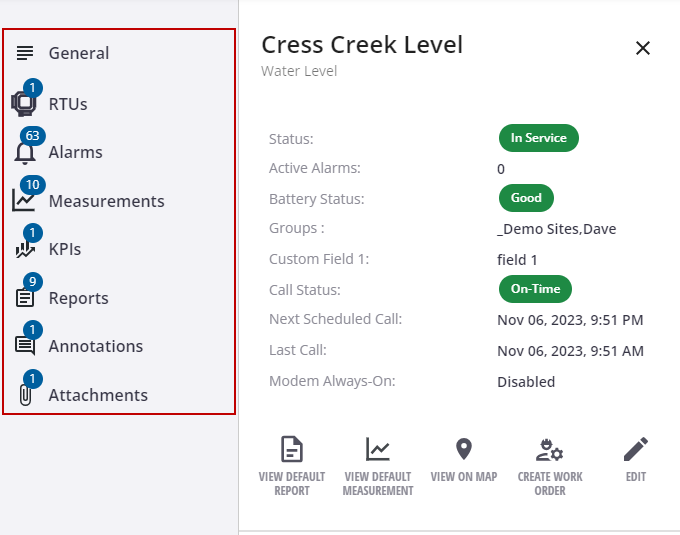Close the Cress Creek Level panel
The image size is (680, 535).
coord(643,48)
